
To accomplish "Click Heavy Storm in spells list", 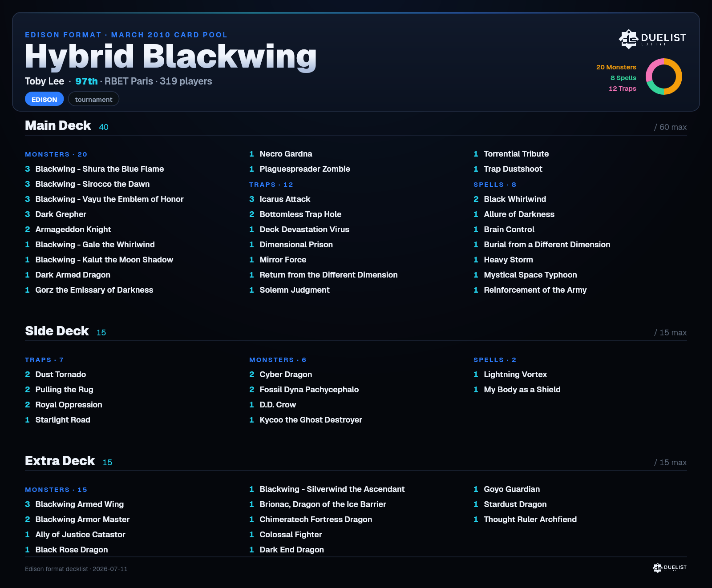I will tap(508, 260).
